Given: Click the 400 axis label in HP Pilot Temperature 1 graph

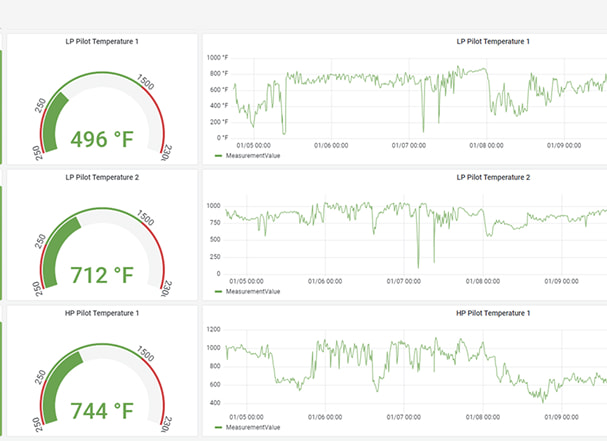Looking at the screenshot, I should pyautogui.click(x=215, y=403).
